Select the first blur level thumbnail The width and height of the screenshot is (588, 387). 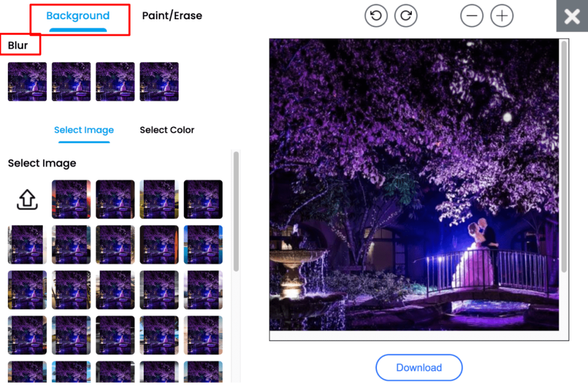pos(27,81)
